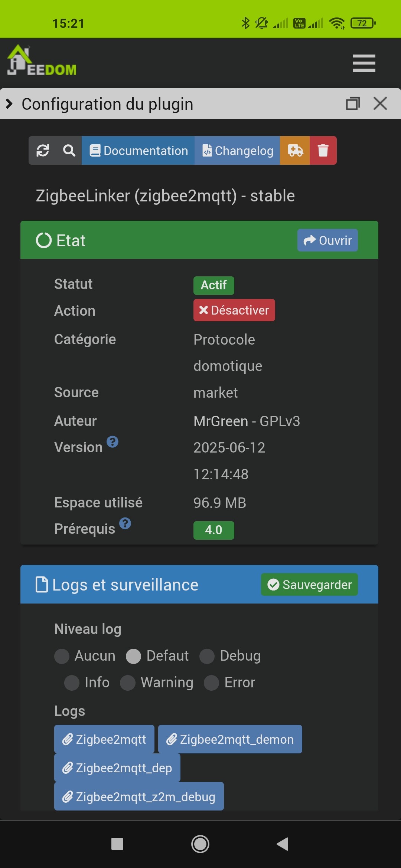This screenshot has width=401, height=868.
Task: Click the magnifier search icon
Action: 69,151
